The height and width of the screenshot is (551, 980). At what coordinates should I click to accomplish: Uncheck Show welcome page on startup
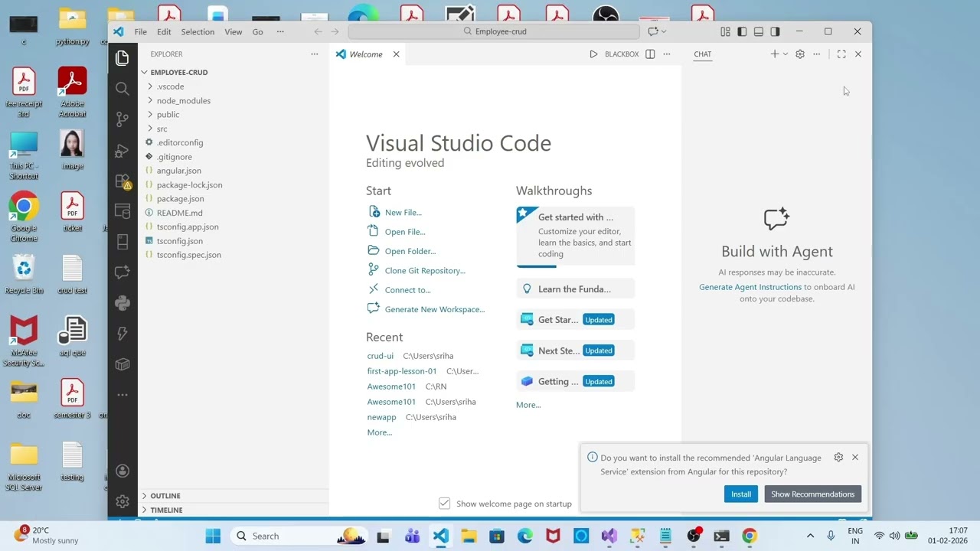click(x=444, y=503)
